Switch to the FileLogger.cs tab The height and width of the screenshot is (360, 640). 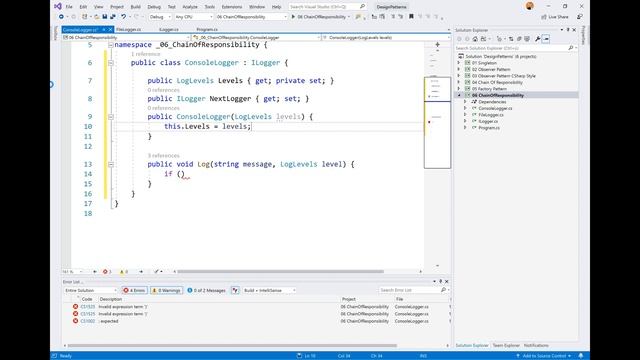(129, 29)
